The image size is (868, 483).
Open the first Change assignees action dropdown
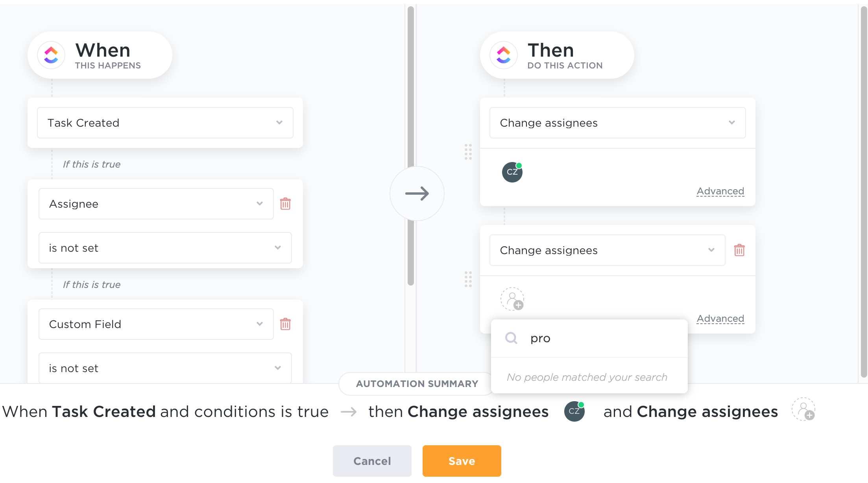[x=617, y=123]
